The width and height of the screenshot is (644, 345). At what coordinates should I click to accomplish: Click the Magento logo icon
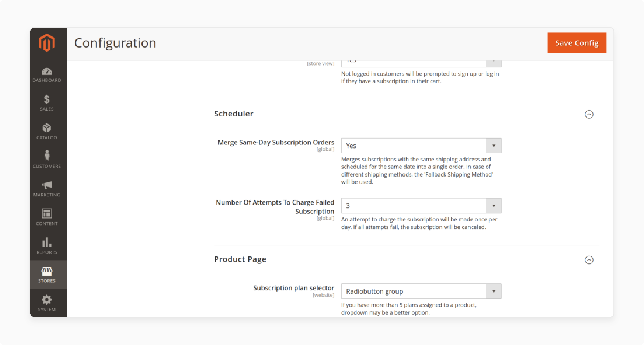point(47,43)
